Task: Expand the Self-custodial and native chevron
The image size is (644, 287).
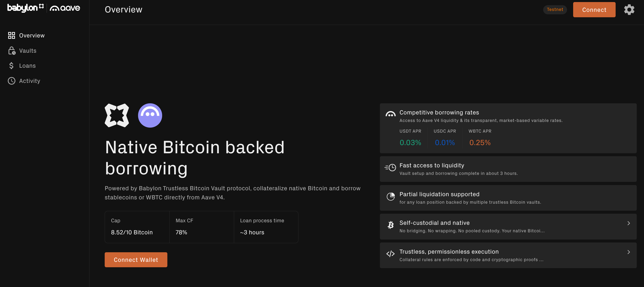Action: pyautogui.click(x=629, y=223)
